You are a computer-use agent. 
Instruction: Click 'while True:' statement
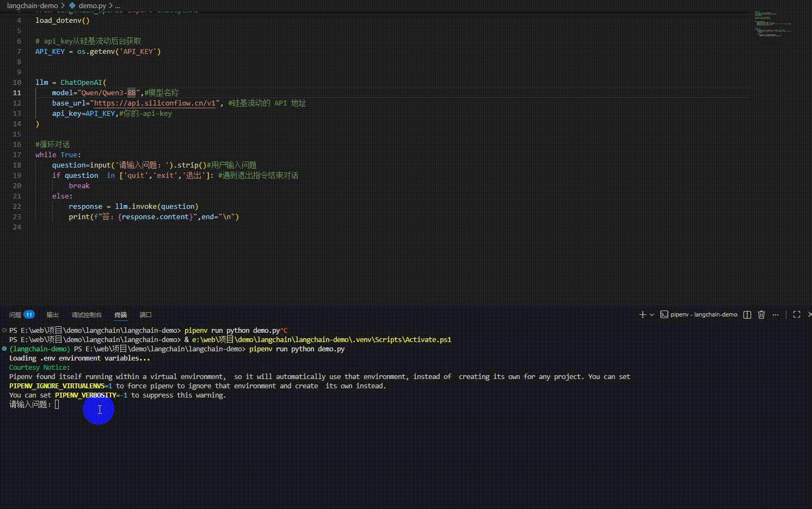tap(58, 155)
